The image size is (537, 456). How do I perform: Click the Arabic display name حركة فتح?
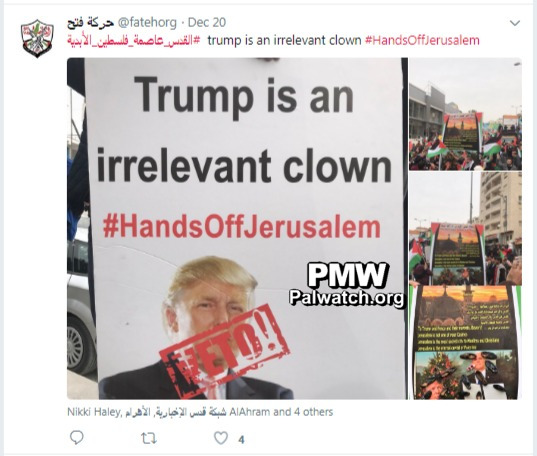tap(90, 23)
